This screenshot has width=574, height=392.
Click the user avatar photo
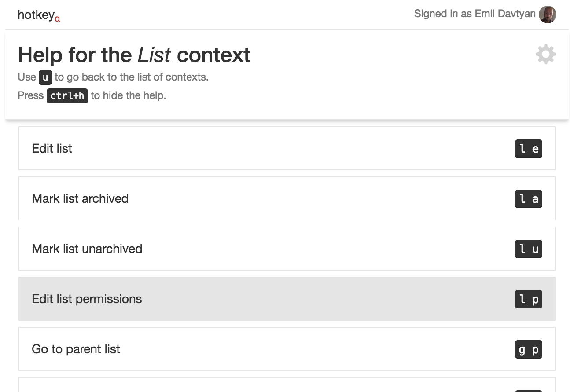(x=548, y=15)
